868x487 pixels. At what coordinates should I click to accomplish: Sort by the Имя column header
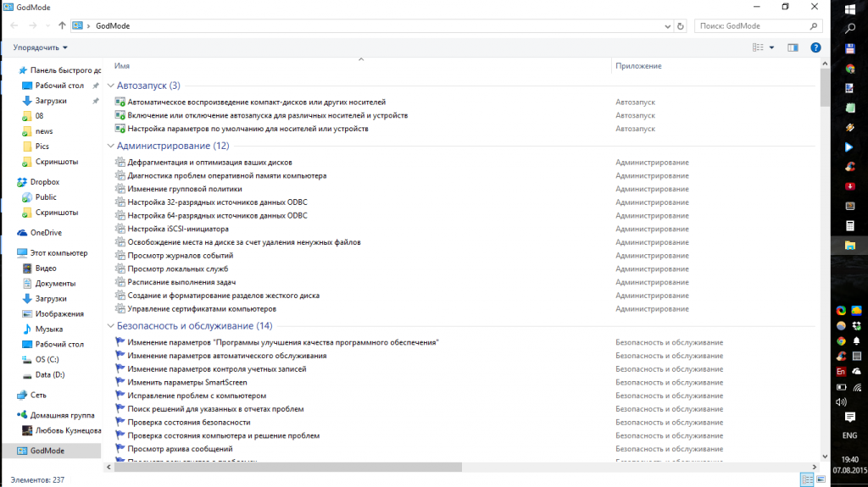[122, 65]
